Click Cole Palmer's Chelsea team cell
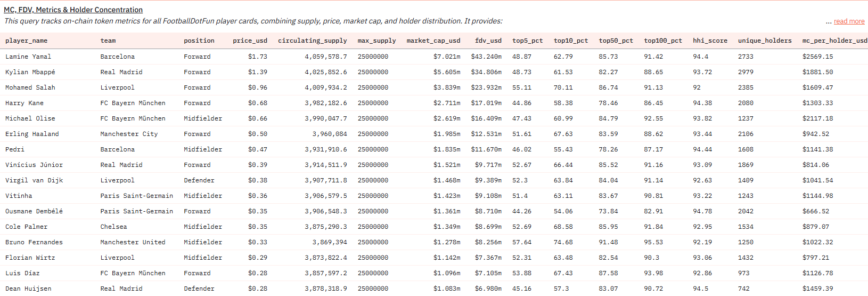Image resolution: width=868 pixels, height=296 pixels. (113, 227)
